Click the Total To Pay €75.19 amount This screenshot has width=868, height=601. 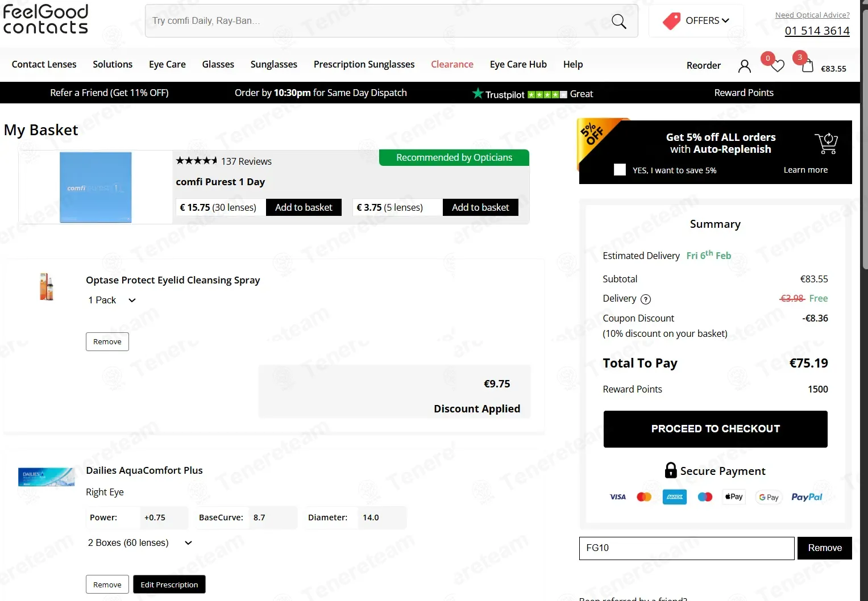[x=808, y=363]
